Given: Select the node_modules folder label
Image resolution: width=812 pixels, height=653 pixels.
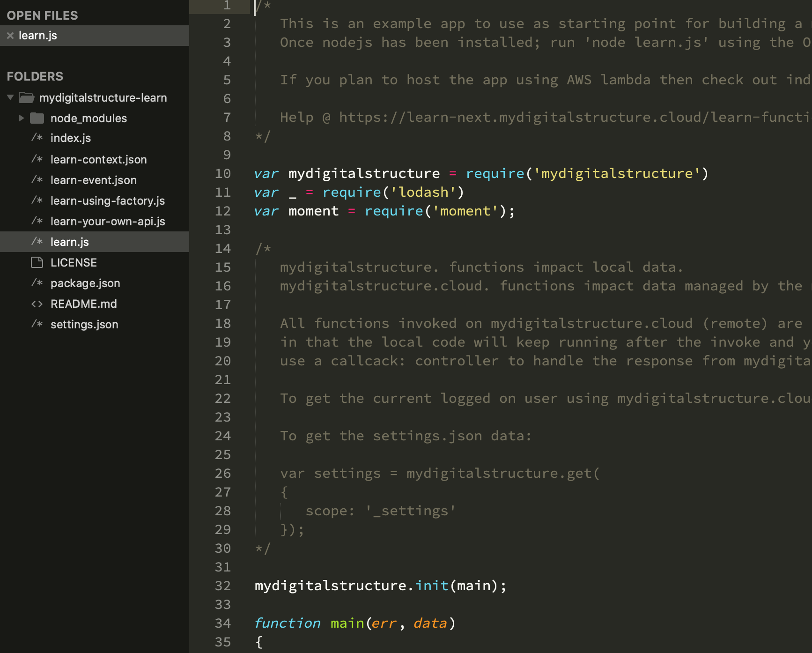Looking at the screenshot, I should (x=89, y=118).
